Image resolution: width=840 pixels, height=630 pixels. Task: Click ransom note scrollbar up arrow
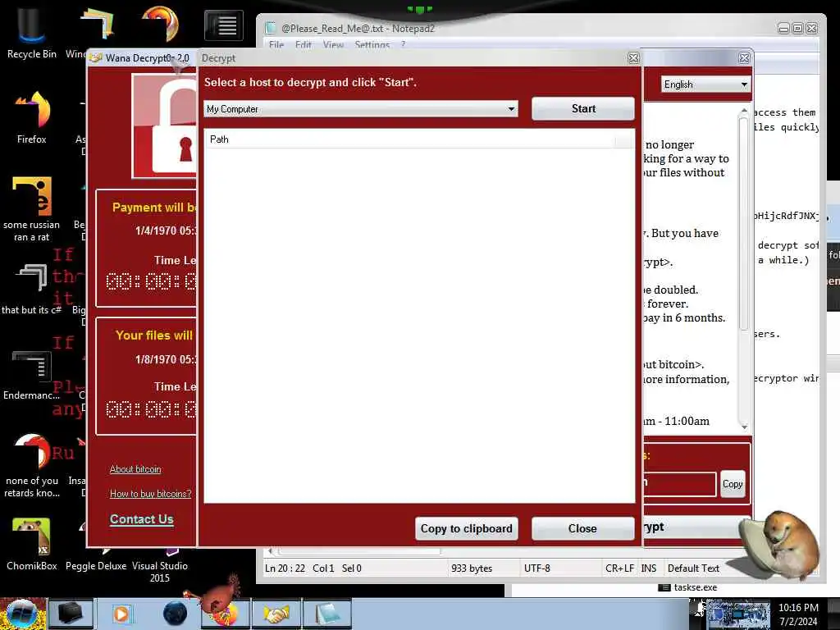(743, 111)
